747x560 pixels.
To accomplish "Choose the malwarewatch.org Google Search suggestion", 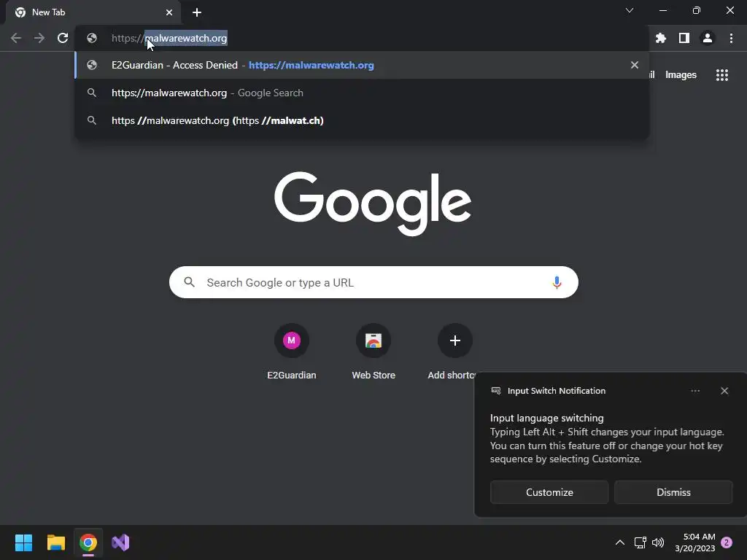I will click(362, 93).
